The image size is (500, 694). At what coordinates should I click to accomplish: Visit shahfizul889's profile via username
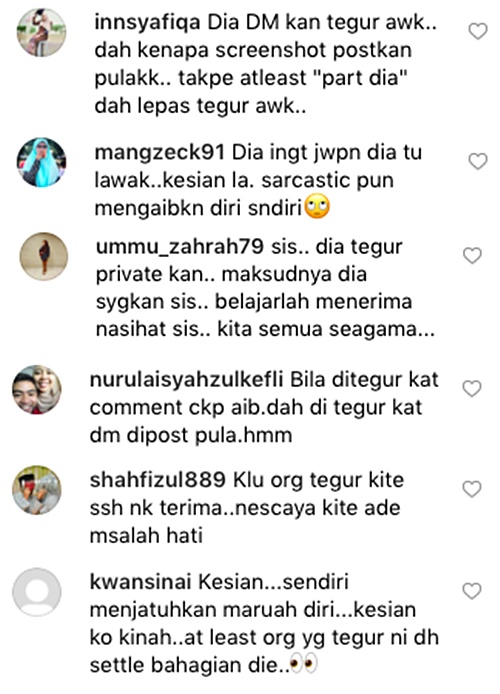(x=158, y=480)
